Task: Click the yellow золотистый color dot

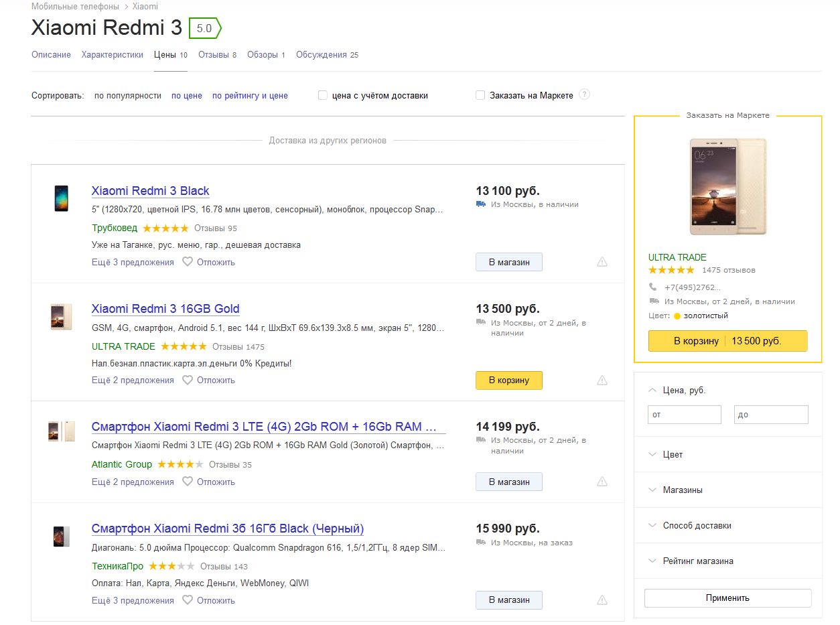Action: [677, 316]
